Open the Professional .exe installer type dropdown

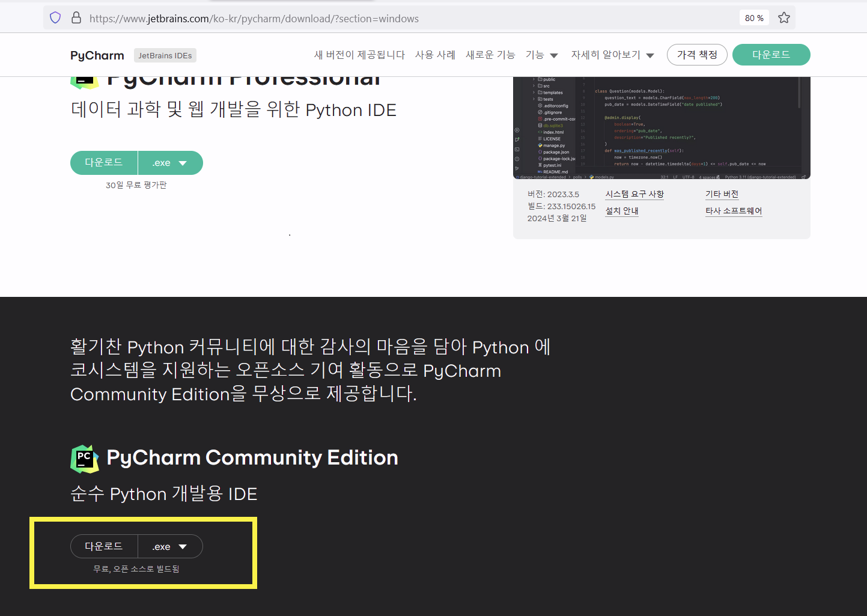(x=171, y=163)
